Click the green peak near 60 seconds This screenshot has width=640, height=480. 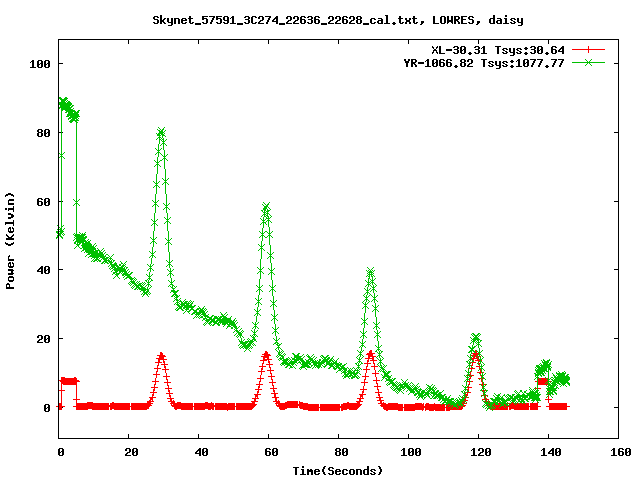(x=266, y=207)
